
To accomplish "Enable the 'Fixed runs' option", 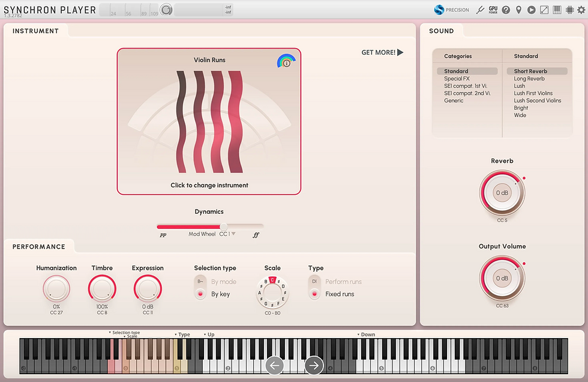I will pos(314,294).
